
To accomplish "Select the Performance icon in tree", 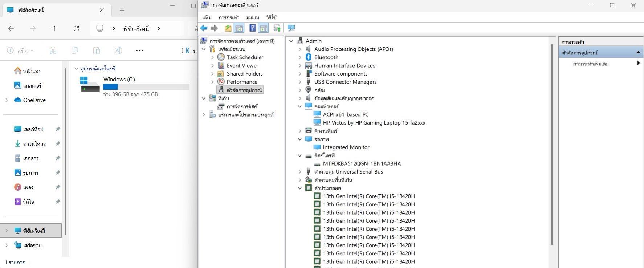I will pos(221,82).
